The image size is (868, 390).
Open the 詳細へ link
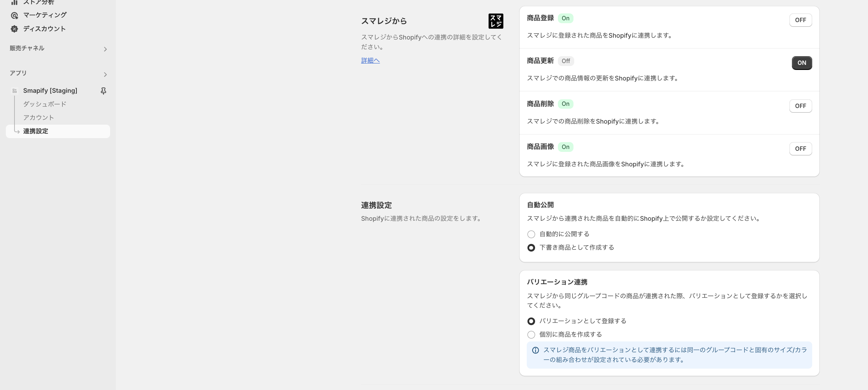tap(370, 61)
